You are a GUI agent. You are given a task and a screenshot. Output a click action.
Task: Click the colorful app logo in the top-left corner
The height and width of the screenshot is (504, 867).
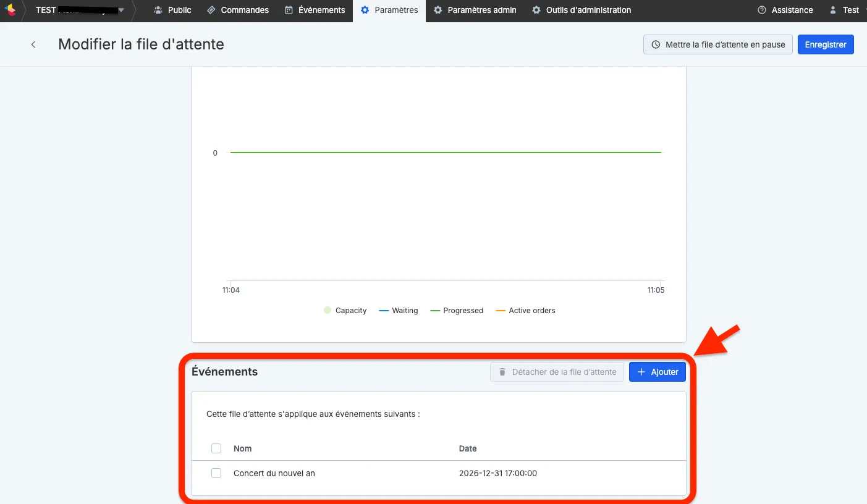pos(10,10)
